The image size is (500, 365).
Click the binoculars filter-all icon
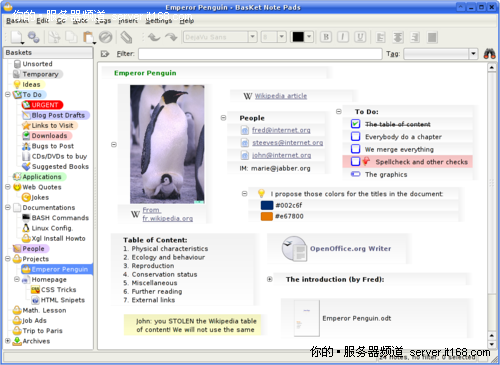[x=489, y=54]
